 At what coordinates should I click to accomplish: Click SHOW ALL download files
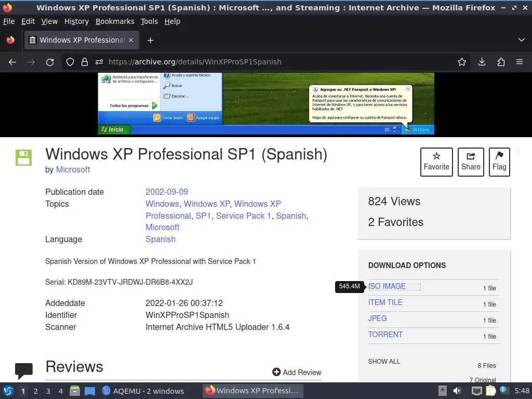pyautogui.click(x=384, y=362)
